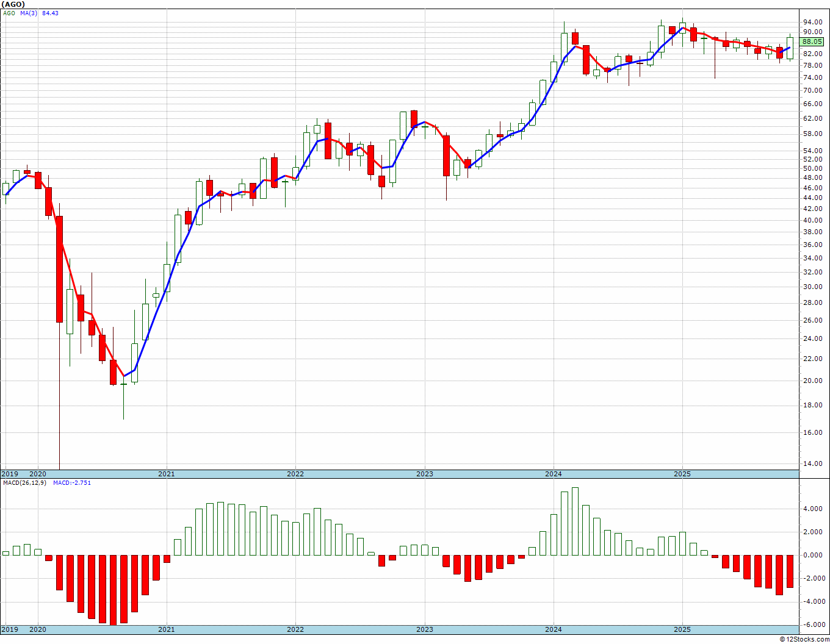This screenshot has height=644, width=830.
Task: Select the 14.00 price axis label
Action: coord(812,463)
